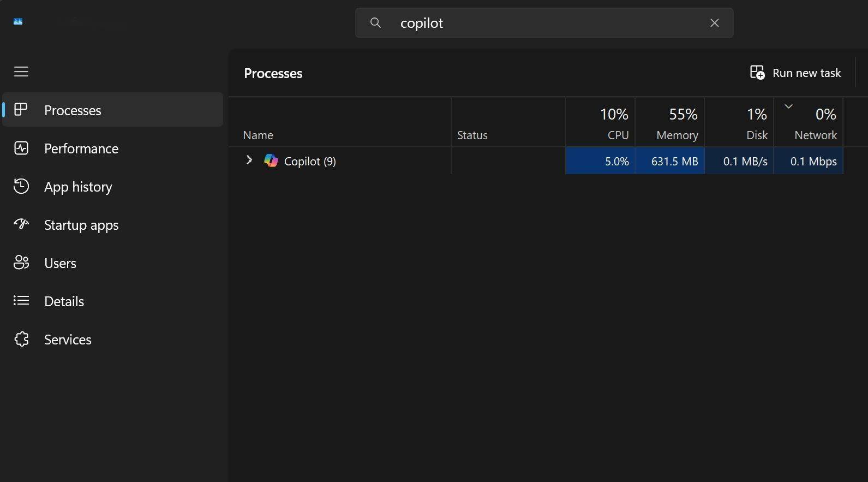Switch to the Details page
The width and height of the screenshot is (868, 482).
(113, 301)
